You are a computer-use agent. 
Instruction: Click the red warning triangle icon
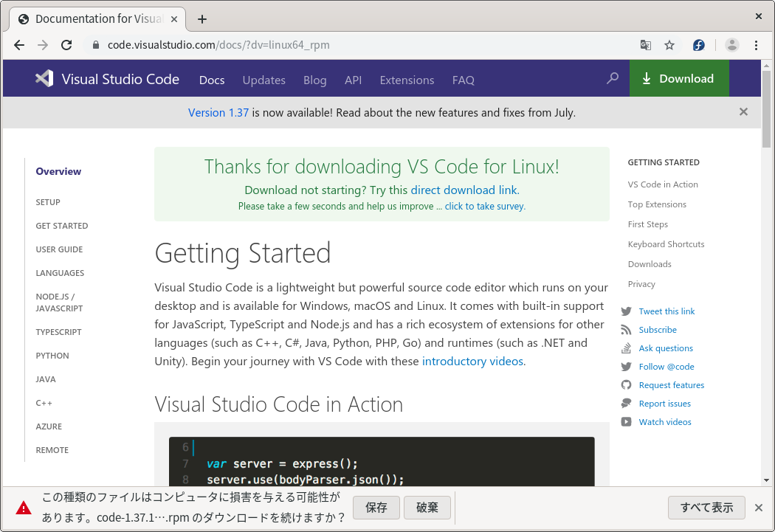click(23, 508)
